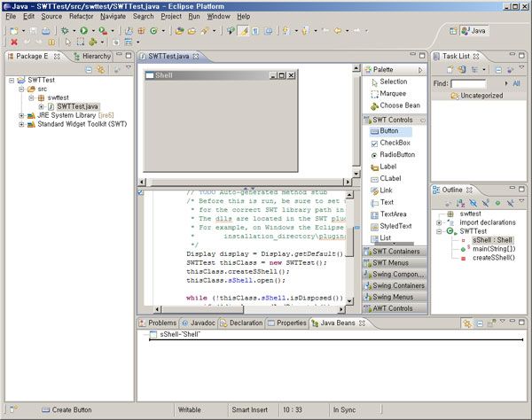Click the Find field in Task List
Image resolution: width=532 pixels, height=420 pixels.
(x=468, y=83)
